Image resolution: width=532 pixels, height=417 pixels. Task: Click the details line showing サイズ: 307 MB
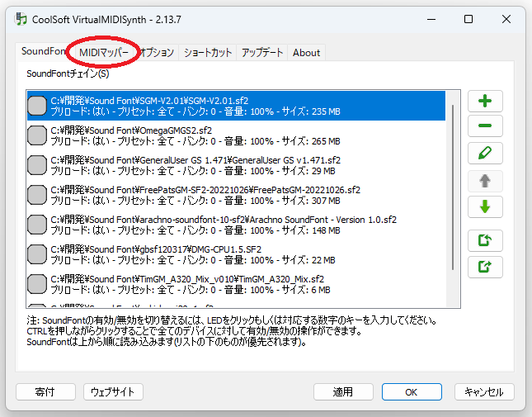pos(195,201)
